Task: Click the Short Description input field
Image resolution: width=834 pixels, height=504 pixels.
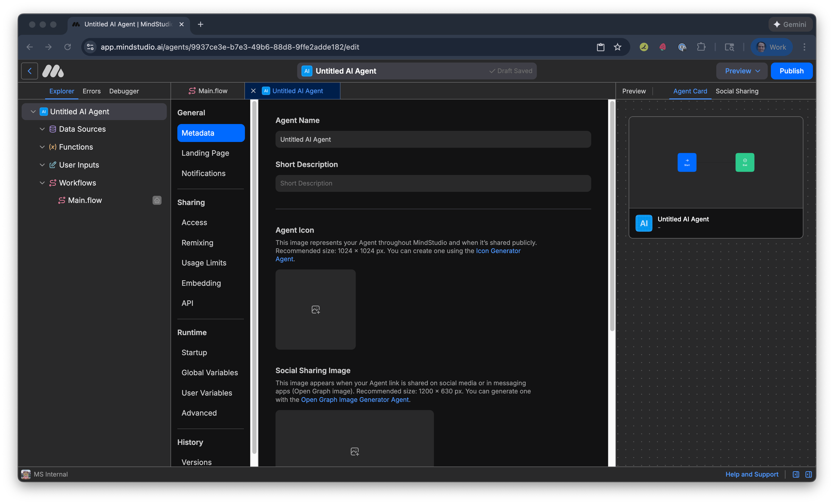Action: 433,183
